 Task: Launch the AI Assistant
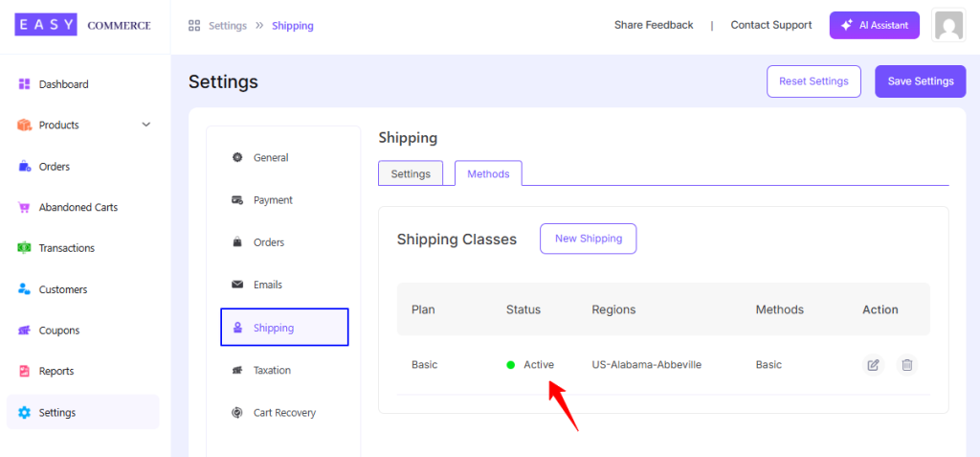pos(875,26)
